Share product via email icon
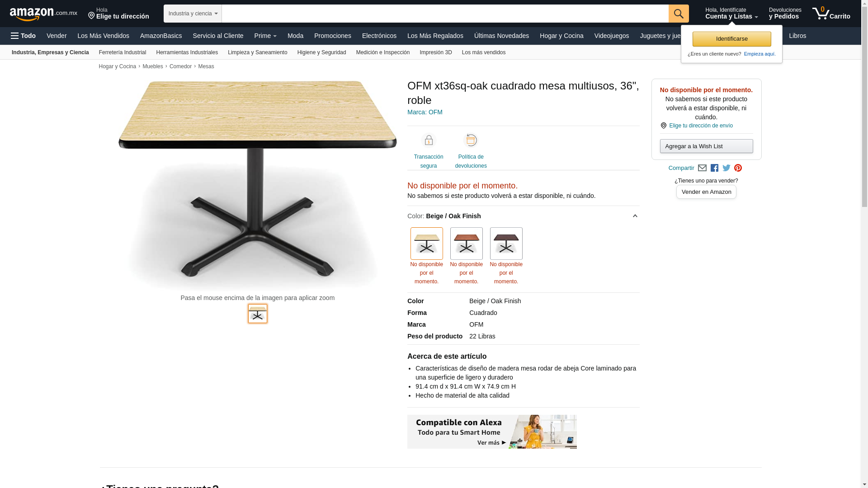Image resolution: width=868 pixels, height=488 pixels. (x=702, y=168)
